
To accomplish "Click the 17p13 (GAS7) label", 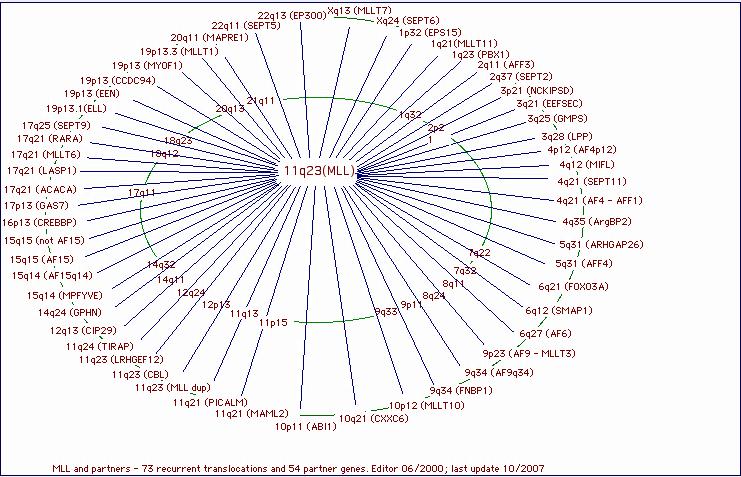I will pyautogui.click(x=36, y=206).
